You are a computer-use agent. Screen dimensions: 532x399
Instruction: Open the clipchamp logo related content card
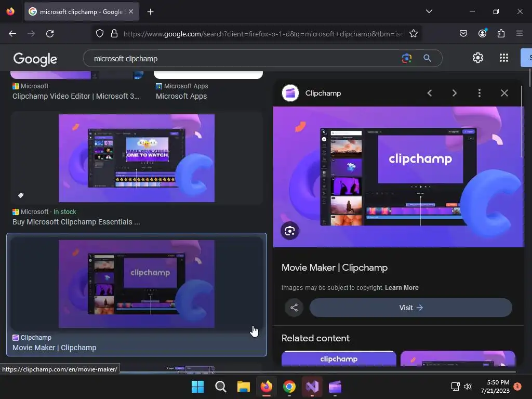pos(339,358)
